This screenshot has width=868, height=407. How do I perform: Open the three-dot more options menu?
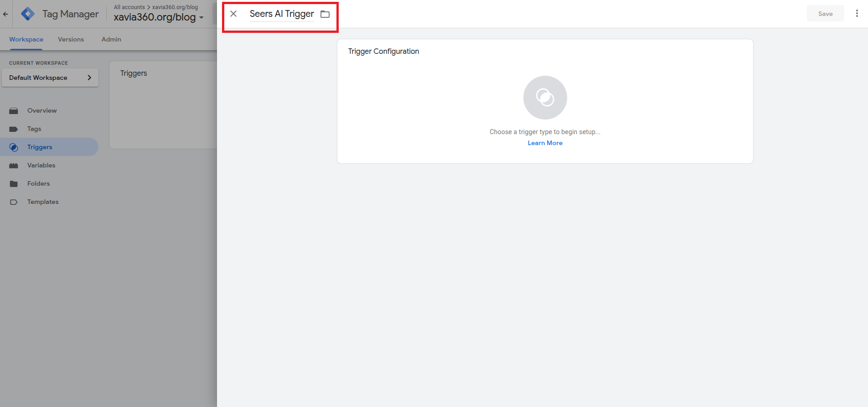(x=857, y=14)
